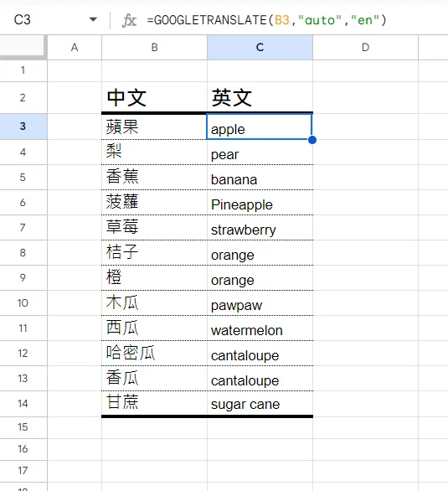Select row 7 header

pos(23,228)
